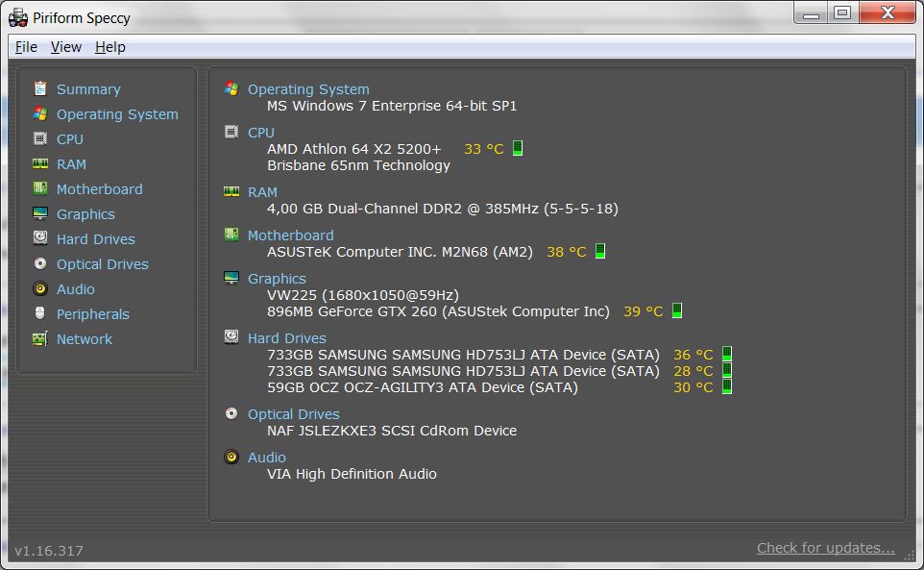Open Network section from sidebar

[x=85, y=339]
